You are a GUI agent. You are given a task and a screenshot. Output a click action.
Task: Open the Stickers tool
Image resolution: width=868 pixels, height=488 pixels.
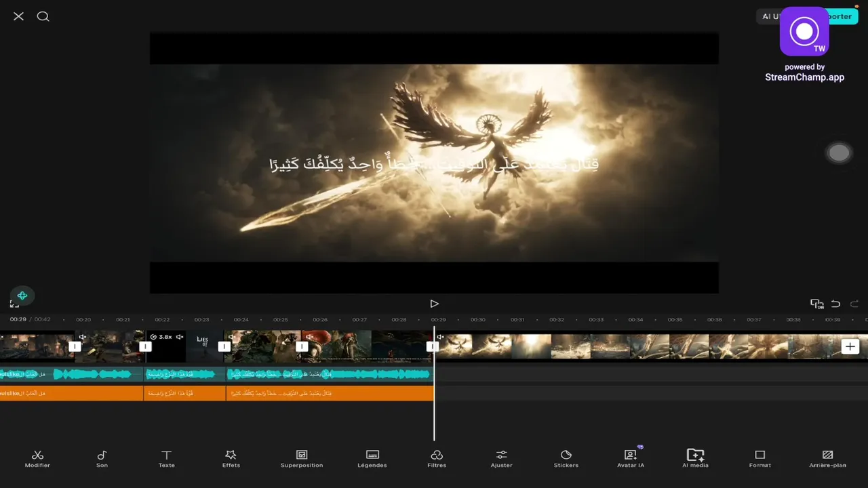(566, 459)
